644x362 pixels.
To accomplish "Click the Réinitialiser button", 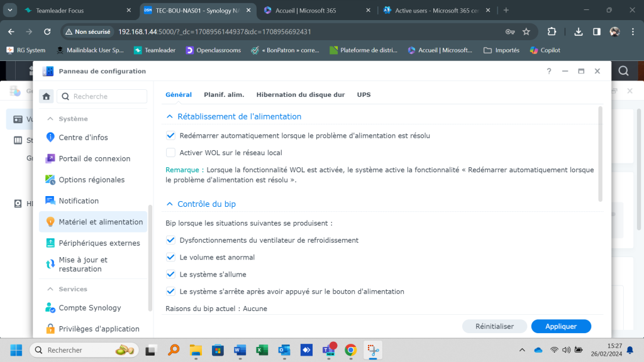I will (494, 326).
